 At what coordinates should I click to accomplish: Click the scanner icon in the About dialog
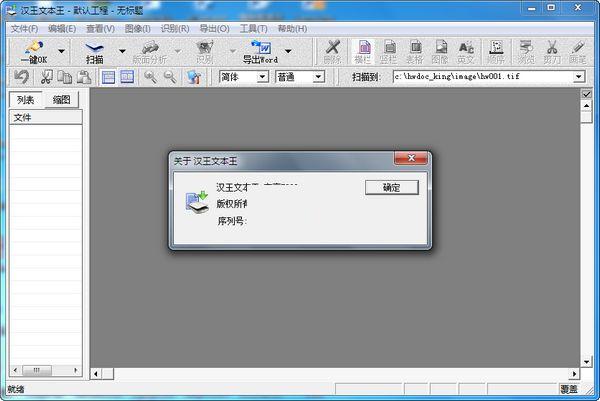[x=197, y=202]
